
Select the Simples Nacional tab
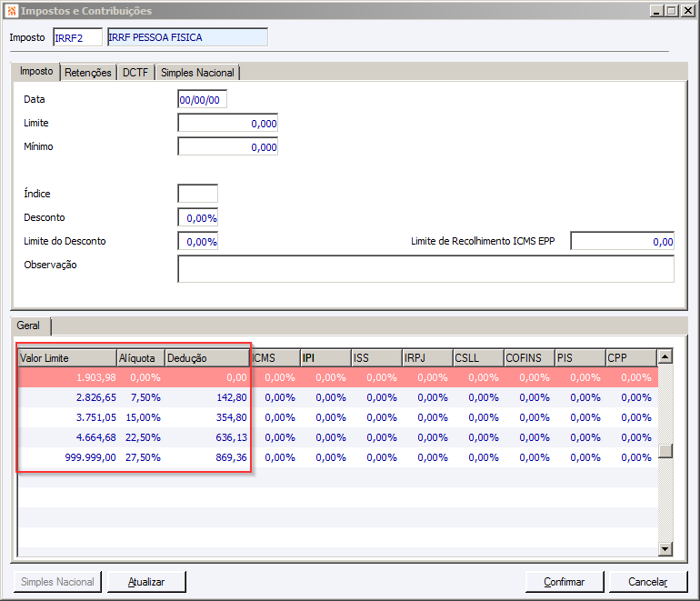click(x=197, y=73)
